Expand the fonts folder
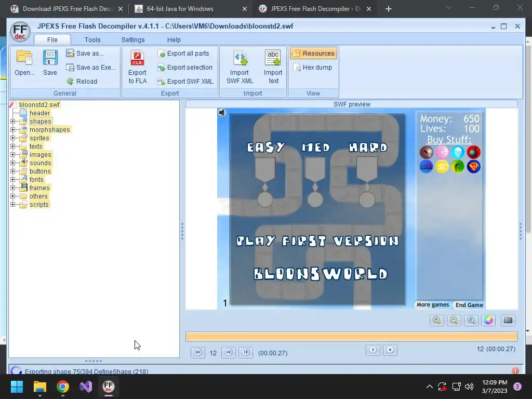 point(12,179)
